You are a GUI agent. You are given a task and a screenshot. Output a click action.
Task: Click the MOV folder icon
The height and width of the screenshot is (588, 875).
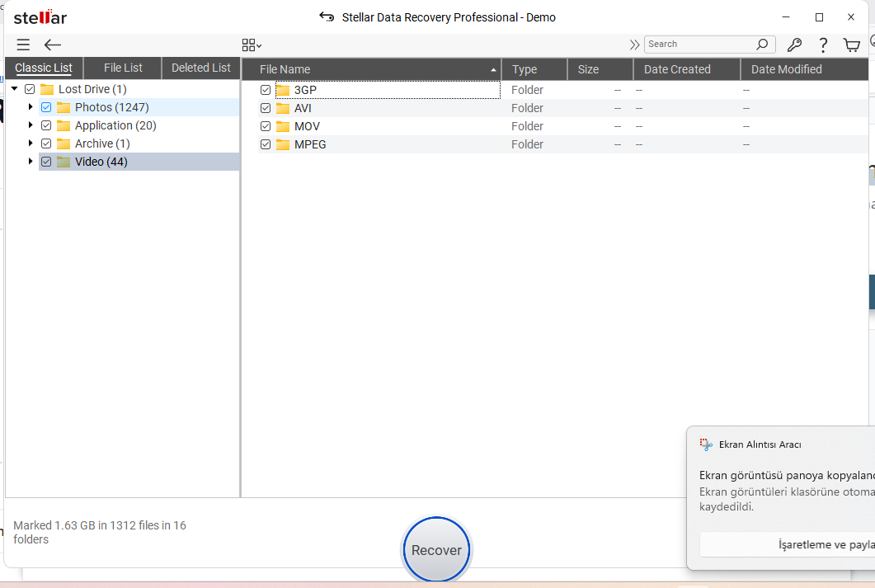[283, 126]
